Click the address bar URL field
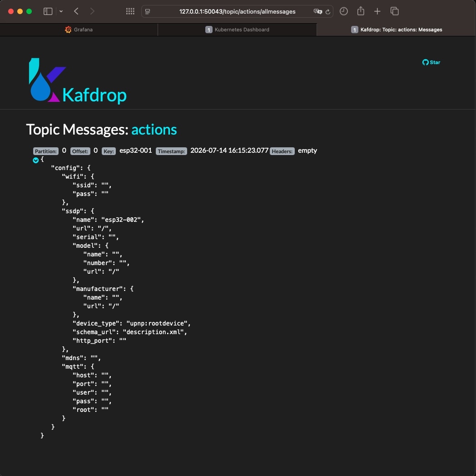 [x=237, y=11]
